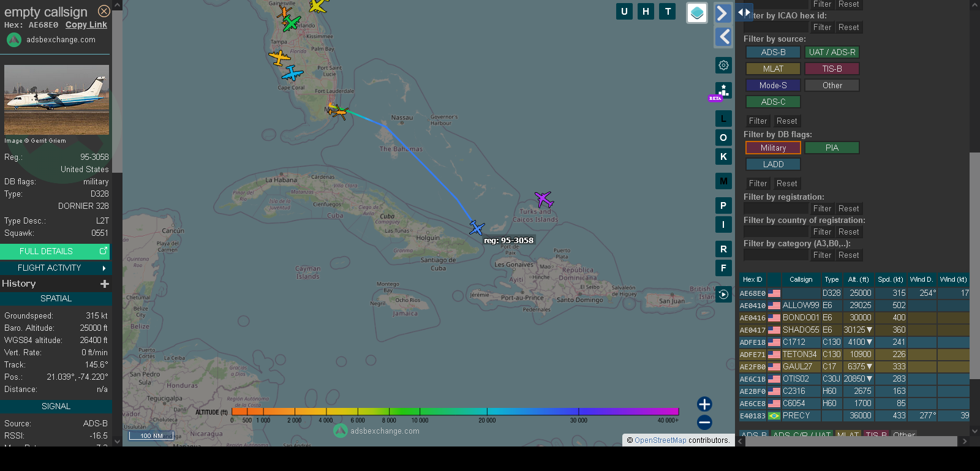Select the green aircraft near Orlando
980x471 pixels.
pos(291,23)
